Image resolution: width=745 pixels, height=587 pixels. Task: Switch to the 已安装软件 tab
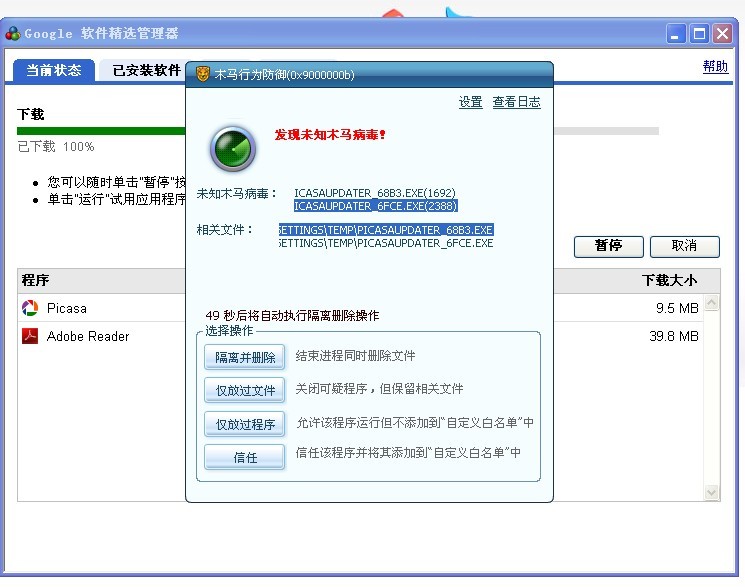click(146, 70)
